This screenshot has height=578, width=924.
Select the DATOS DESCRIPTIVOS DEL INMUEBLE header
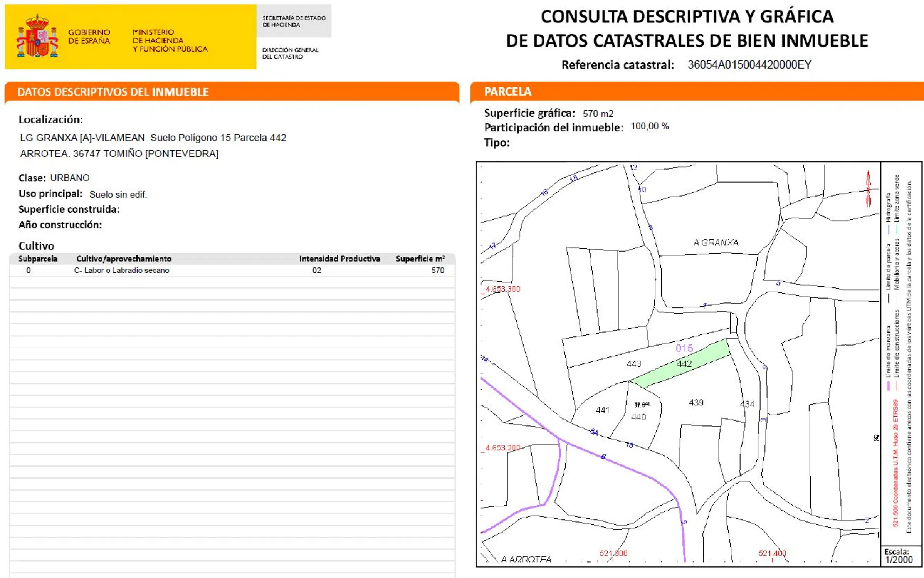[x=113, y=92]
